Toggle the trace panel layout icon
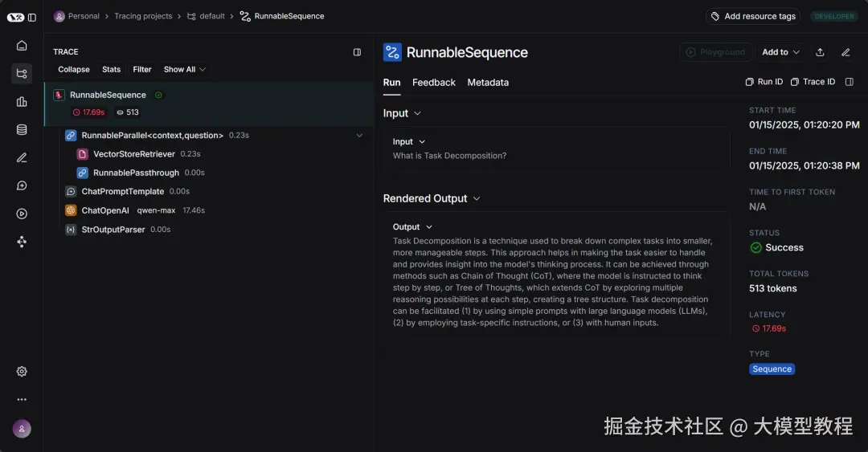Viewport: 868px width, 452px height. click(357, 52)
